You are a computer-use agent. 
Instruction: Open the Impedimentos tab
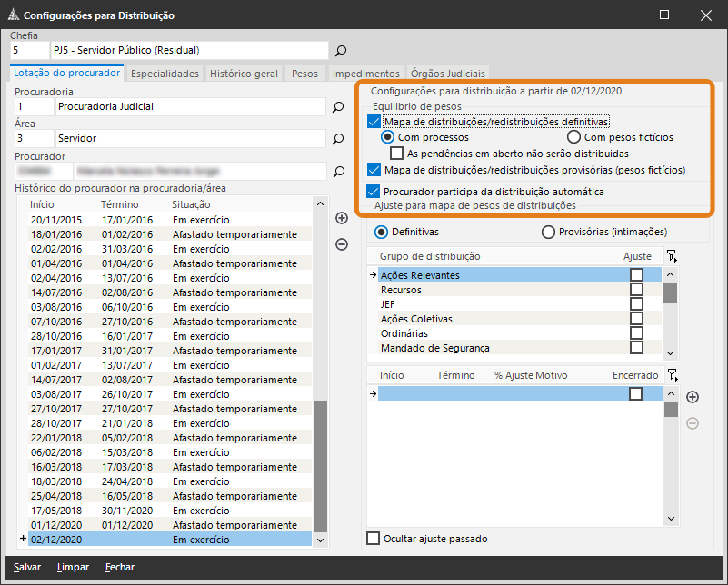pos(365,74)
